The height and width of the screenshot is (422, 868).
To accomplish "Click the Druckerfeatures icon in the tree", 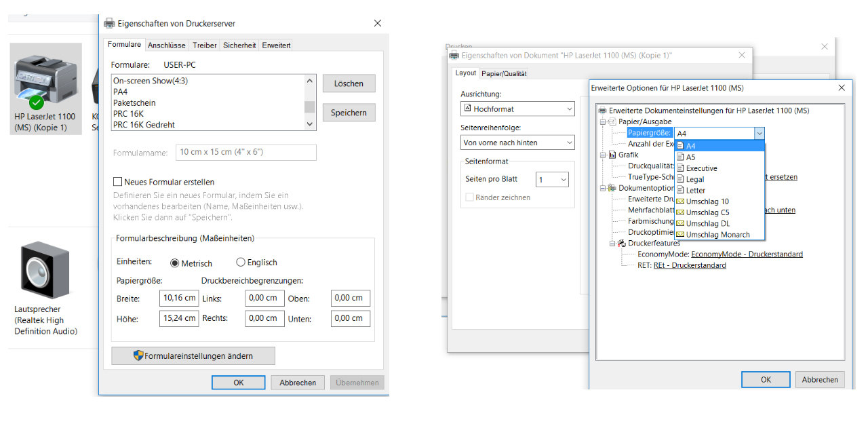I will coord(621,243).
